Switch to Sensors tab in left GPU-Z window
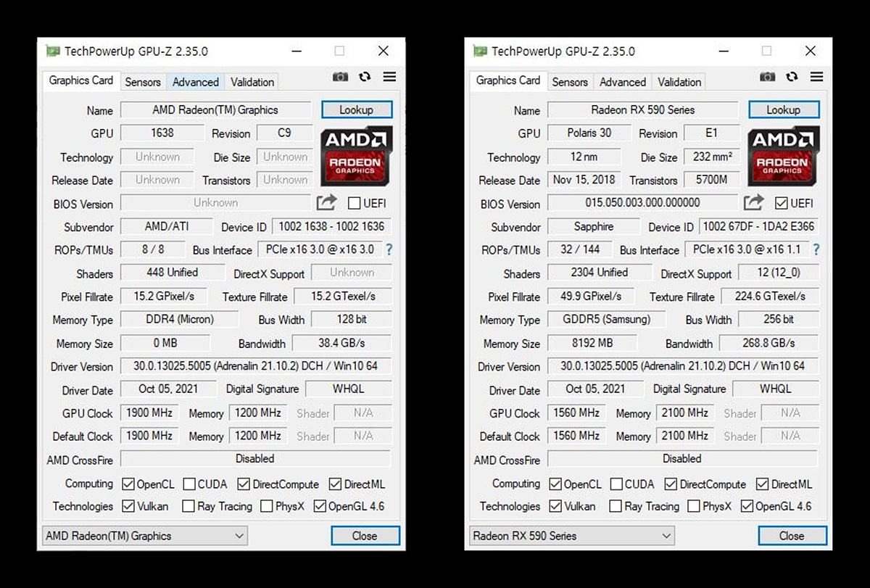 (x=143, y=82)
